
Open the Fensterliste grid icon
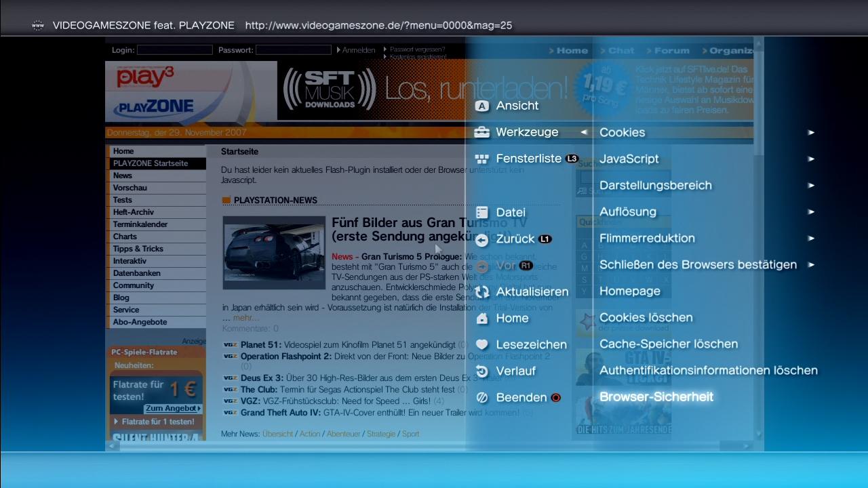click(x=481, y=159)
